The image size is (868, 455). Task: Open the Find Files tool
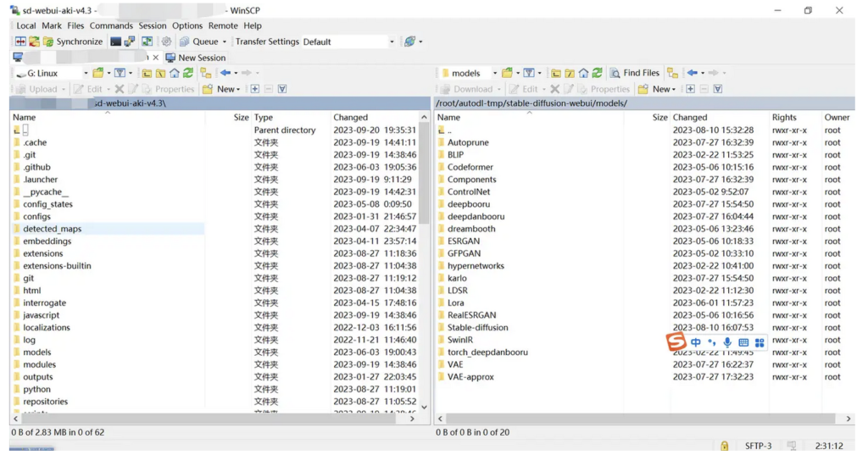634,73
